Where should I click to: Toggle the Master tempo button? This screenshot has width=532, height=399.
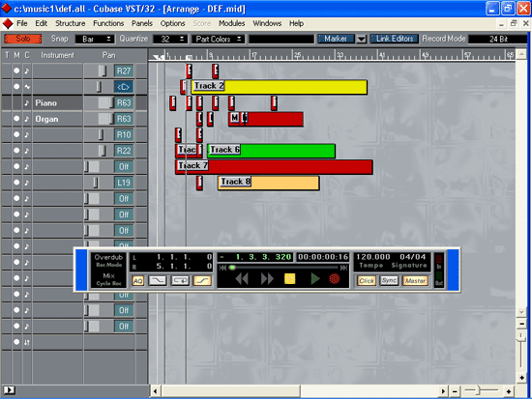[x=415, y=281]
